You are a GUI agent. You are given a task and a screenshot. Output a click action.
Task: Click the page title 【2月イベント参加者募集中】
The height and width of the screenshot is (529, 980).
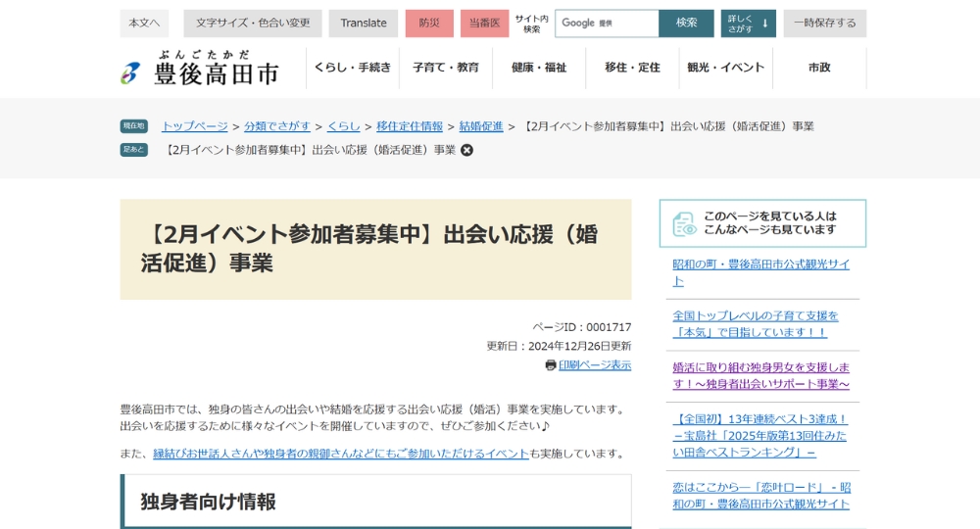[369, 249]
